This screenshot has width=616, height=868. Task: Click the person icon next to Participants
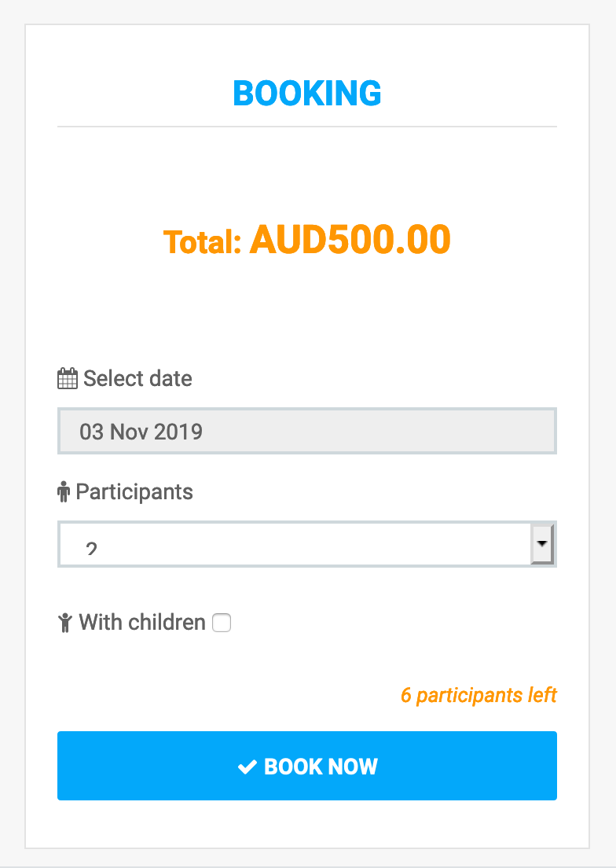(64, 493)
